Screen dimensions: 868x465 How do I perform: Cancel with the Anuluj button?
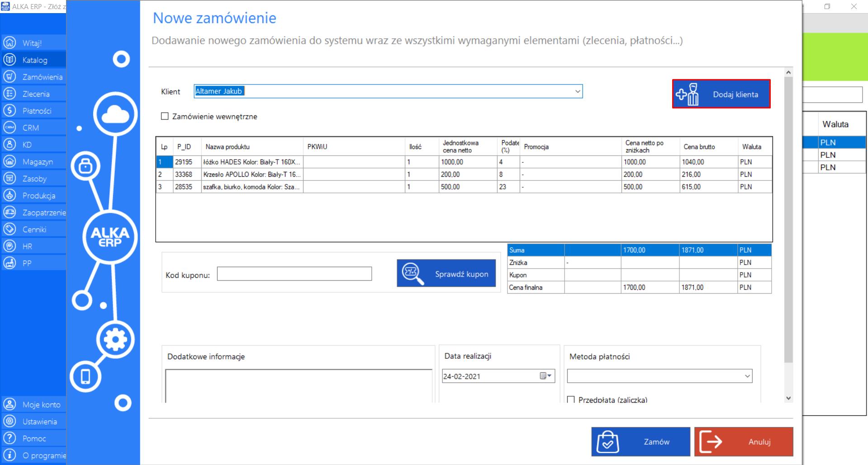(x=744, y=442)
